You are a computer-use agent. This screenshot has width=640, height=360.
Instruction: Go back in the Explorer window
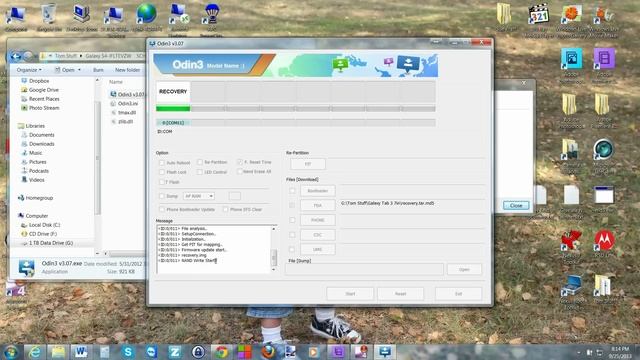[16, 56]
